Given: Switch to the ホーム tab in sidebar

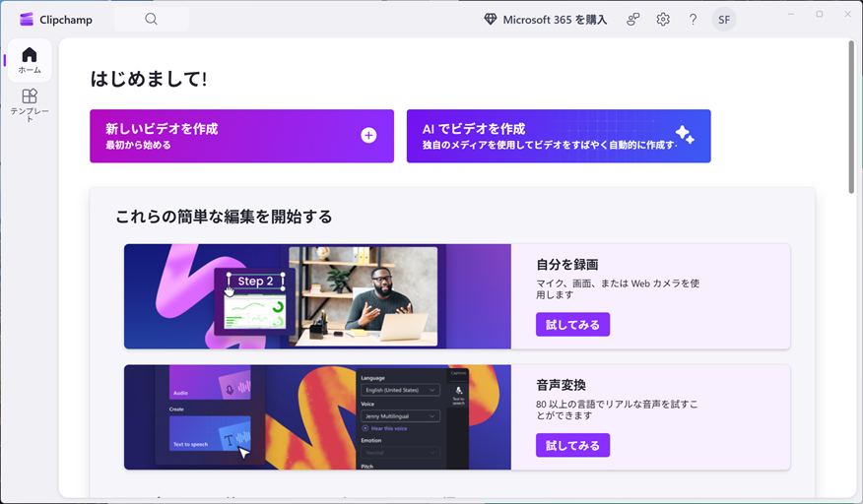Looking at the screenshot, I should 30,60.
